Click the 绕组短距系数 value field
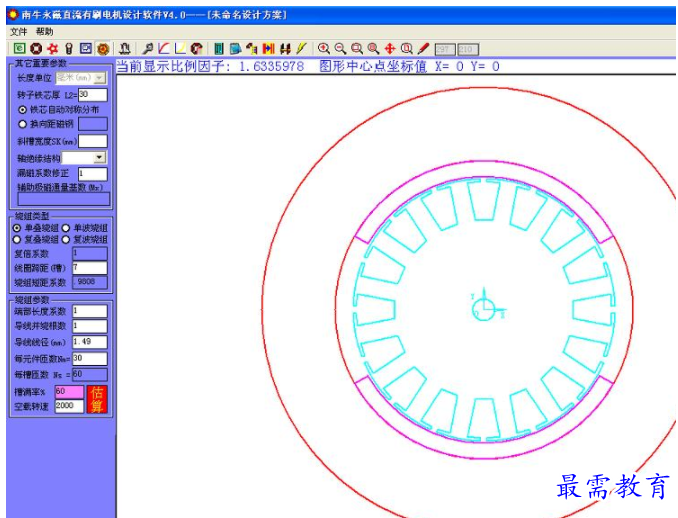678x518 pixels. (x=90, y=282)
